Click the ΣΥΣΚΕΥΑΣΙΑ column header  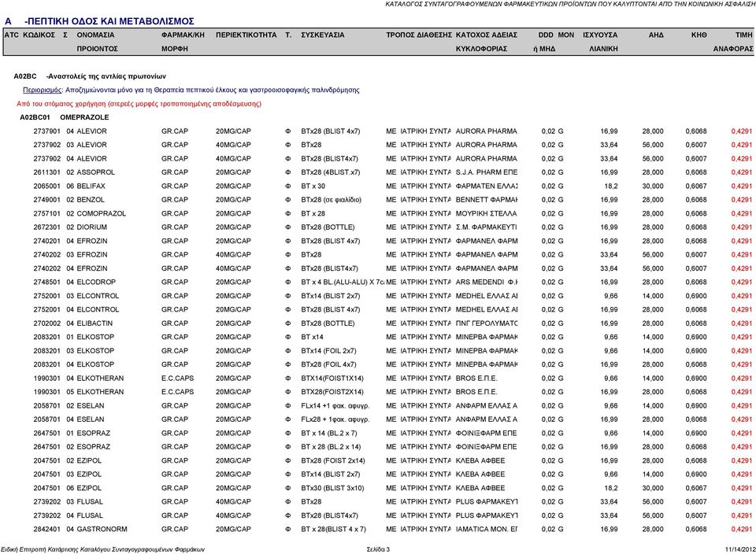pyautogui.click(x=323, y=35)
